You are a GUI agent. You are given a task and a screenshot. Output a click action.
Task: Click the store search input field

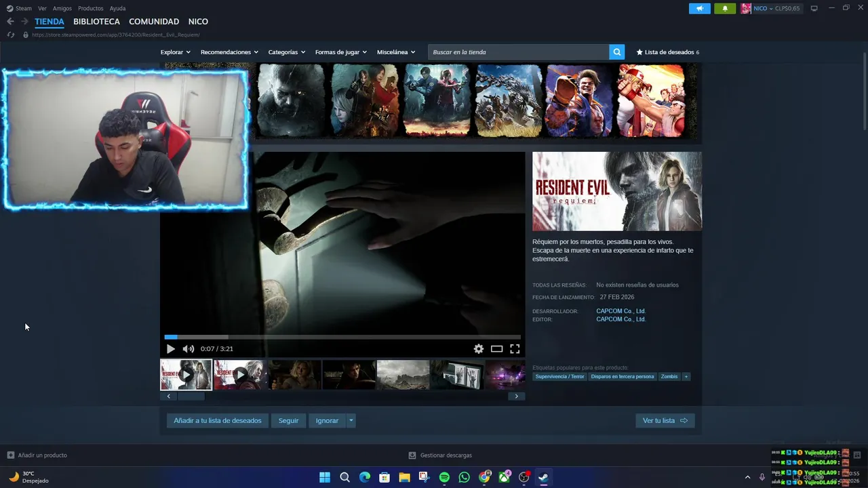(x=519, y=52)
